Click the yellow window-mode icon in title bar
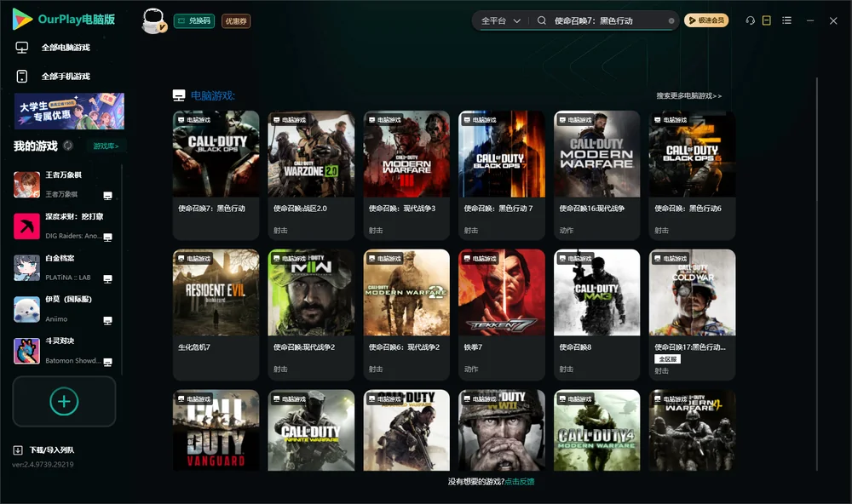852x504 pixels. click(767, 20)
